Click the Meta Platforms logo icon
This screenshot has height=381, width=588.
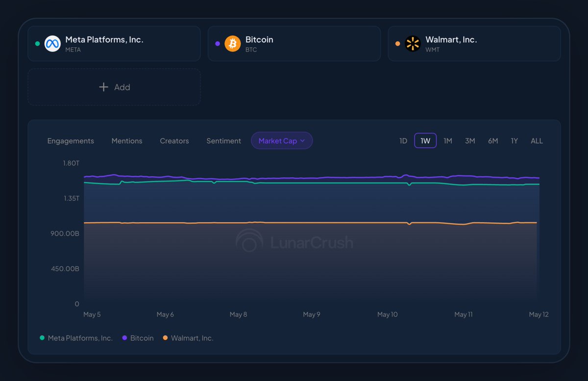pyautogui.click(x=52, y=44)
